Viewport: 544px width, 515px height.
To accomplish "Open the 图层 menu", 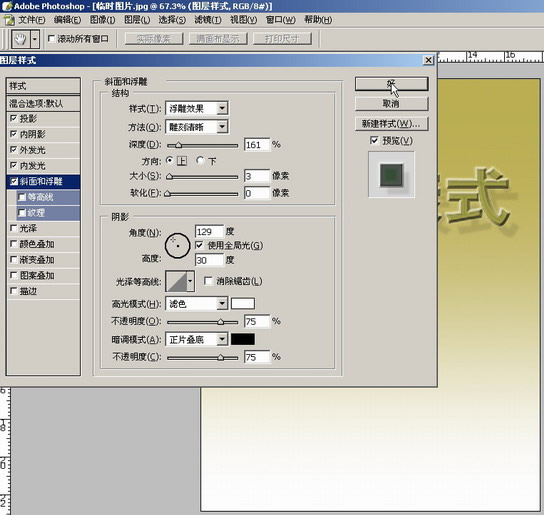I will pyautogui.click(x=137, y=20).
